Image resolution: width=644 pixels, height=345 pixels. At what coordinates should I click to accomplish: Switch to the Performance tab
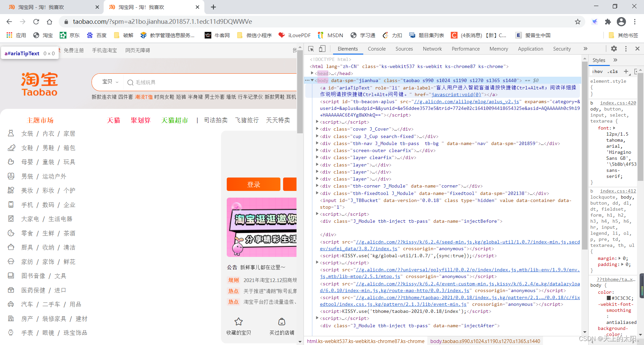tap(466, 49)
